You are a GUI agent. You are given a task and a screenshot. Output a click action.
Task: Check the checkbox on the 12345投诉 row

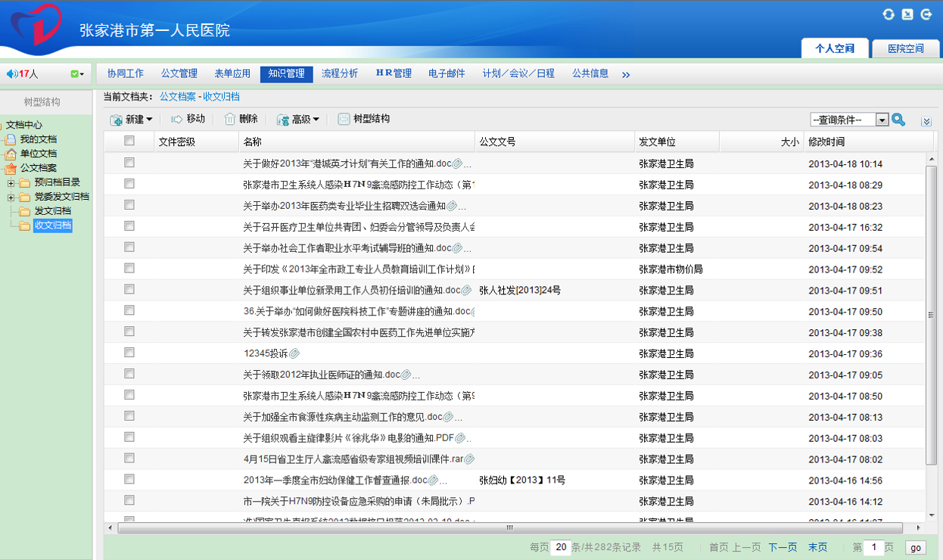129,353
